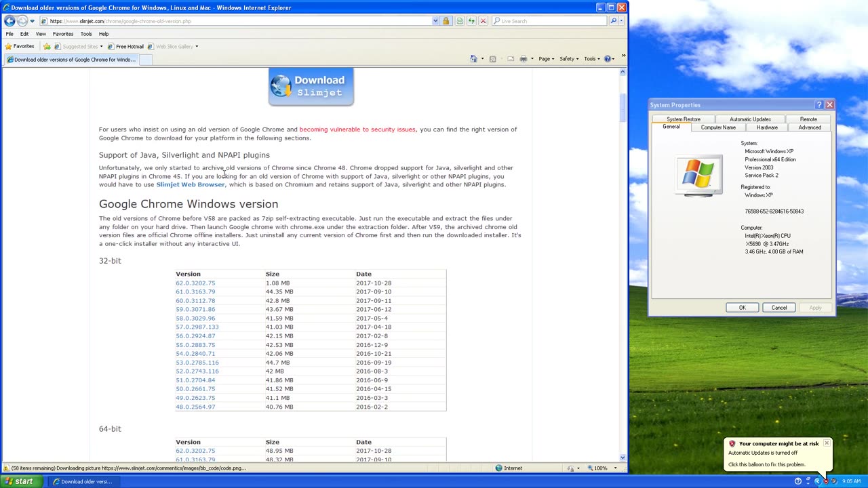The image size is (868, 488).
Task: Click the address bar URL field
Action: (235, 21)
